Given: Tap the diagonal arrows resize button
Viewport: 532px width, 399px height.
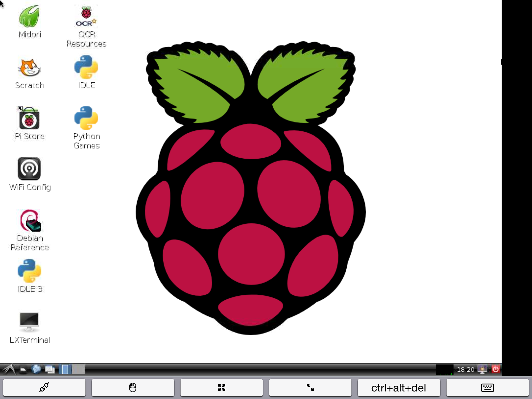Looking at the screenshot, I should pyautogui.click(x=310, y=388).
